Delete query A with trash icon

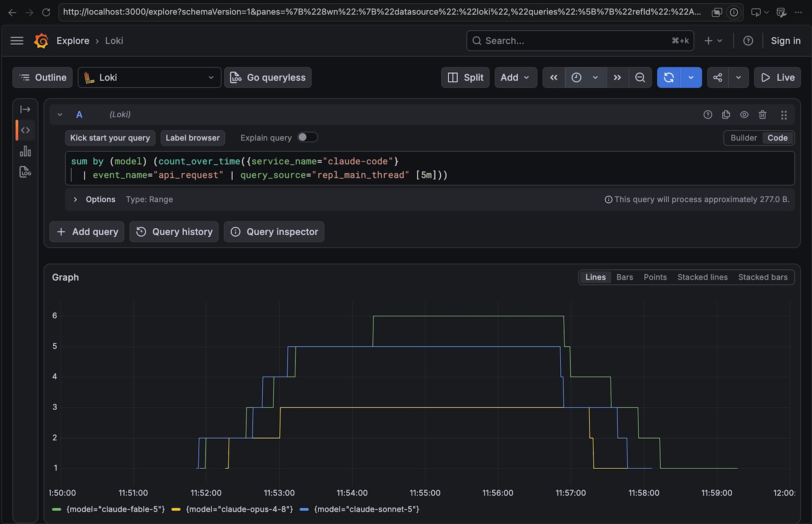coord(762,115)
